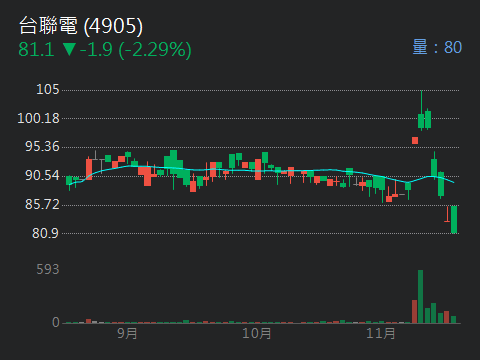The width and height of the screenshot is (480, 360).
Task: Click the 100.18 price axis label
Action: tap(38, 118)
